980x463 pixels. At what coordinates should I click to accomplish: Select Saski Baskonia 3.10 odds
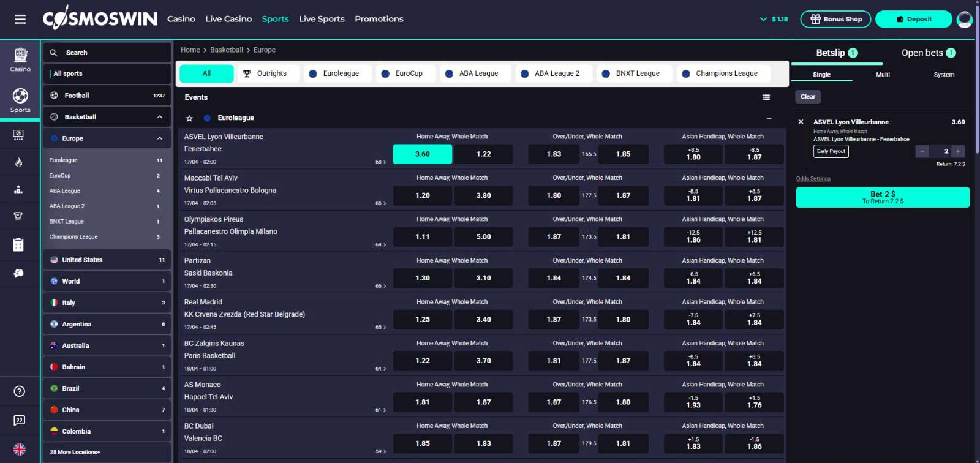tap(484, 278)
